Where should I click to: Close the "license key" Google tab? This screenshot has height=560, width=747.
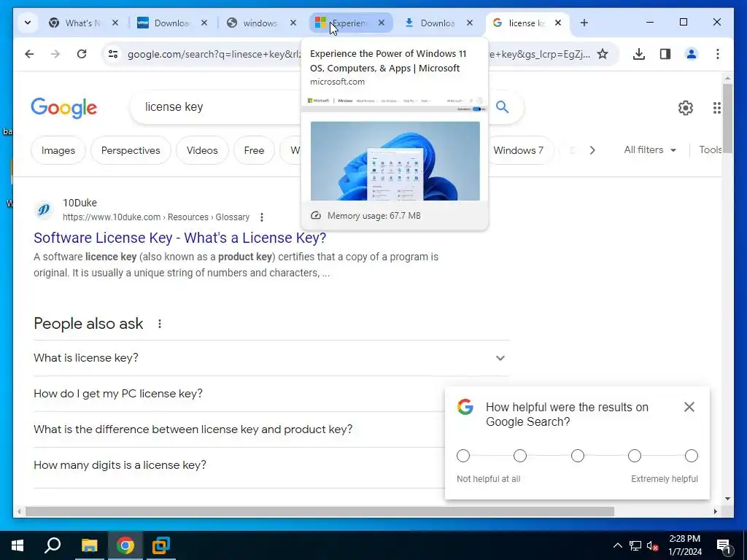click(558, 23)
